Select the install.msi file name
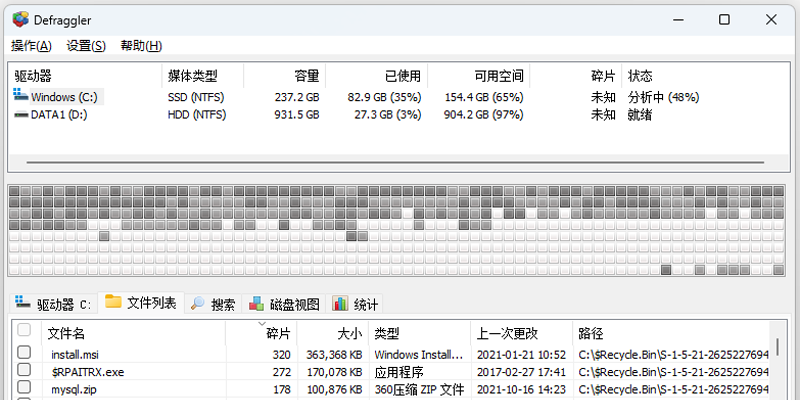Screen dimensions: 800x400 coord(74,355)
